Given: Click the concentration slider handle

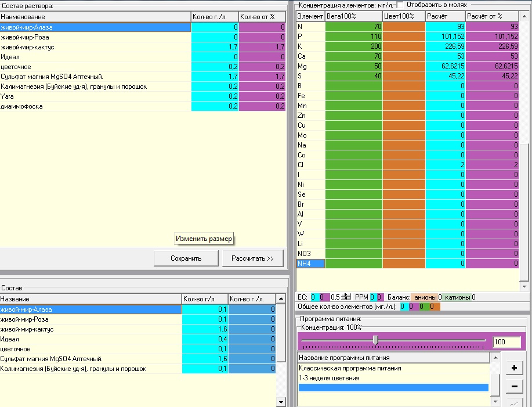Looking at the screenshot, I should pyautogui.click(x=375, y=340).
